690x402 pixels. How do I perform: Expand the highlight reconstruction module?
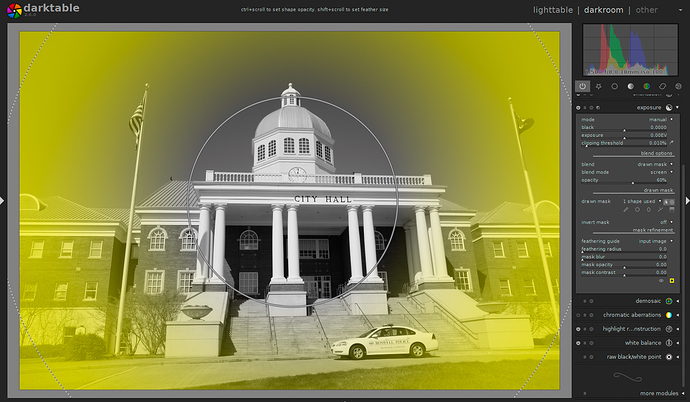tap(677, 329)
